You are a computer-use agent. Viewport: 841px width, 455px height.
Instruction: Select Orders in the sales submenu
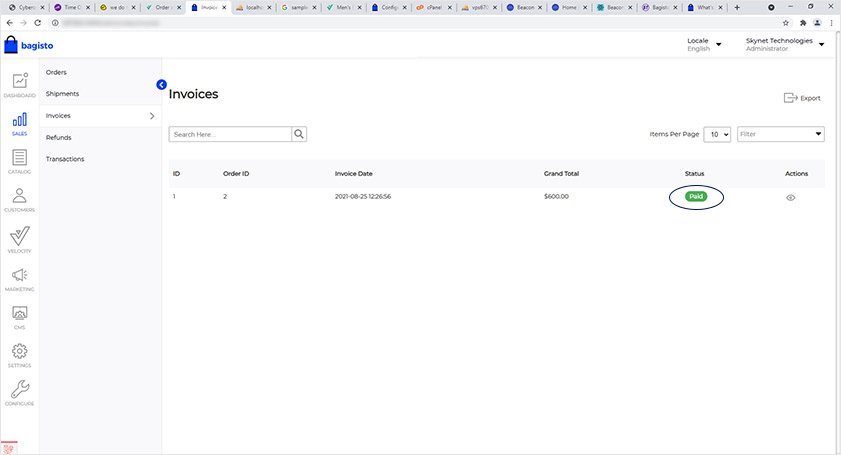56,72
